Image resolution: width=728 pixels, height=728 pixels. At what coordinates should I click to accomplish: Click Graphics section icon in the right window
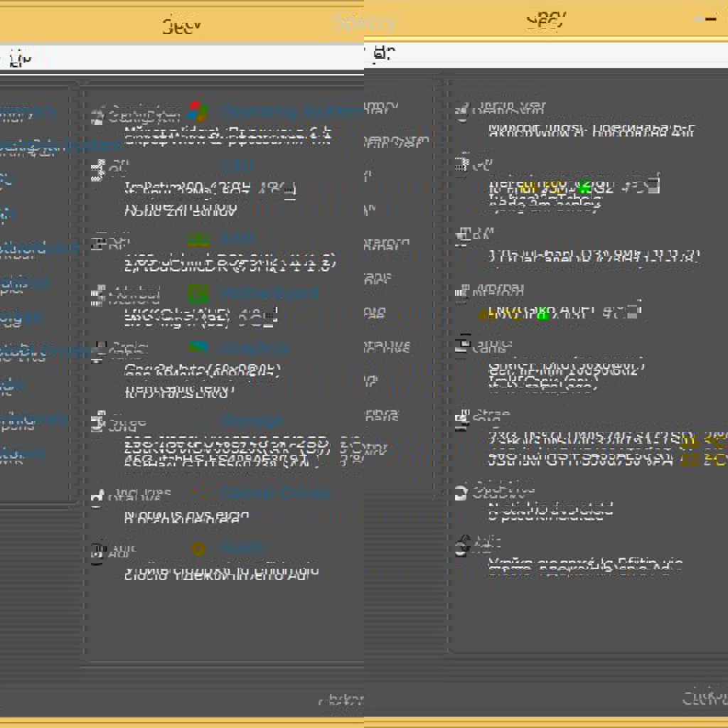tap(463, 346)
